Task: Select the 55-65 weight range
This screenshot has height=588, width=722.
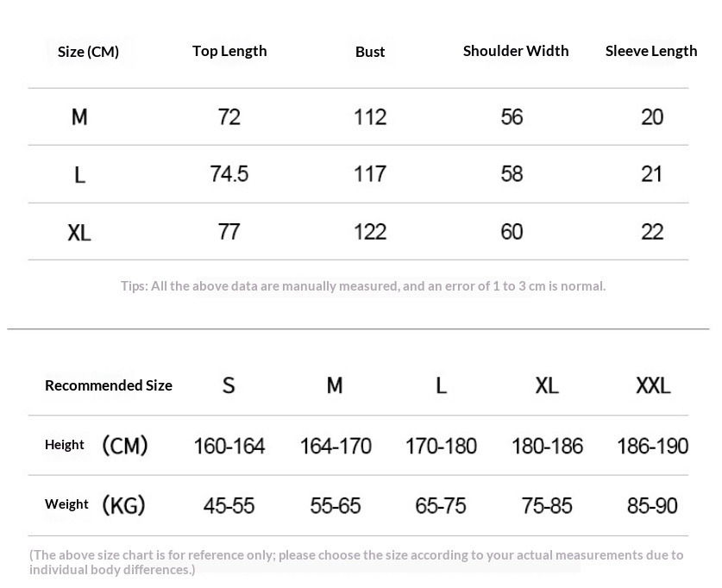Action: tap(335, 505)
